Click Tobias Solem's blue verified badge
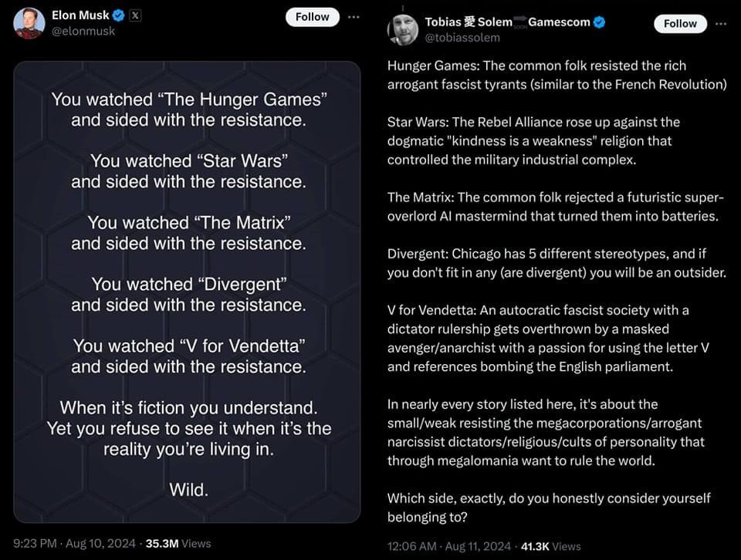The width and height of the screenshot is (741, 560). [x=599, y=22]
